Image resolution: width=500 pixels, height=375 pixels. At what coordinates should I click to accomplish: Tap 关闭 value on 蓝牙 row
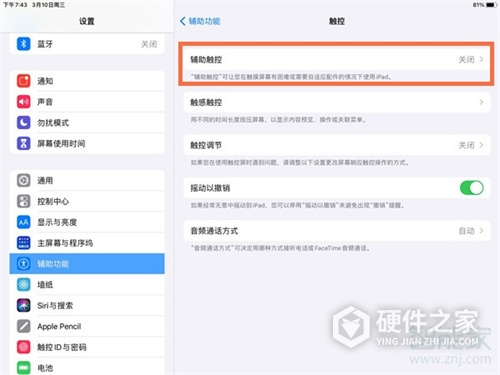coord(149,44)
